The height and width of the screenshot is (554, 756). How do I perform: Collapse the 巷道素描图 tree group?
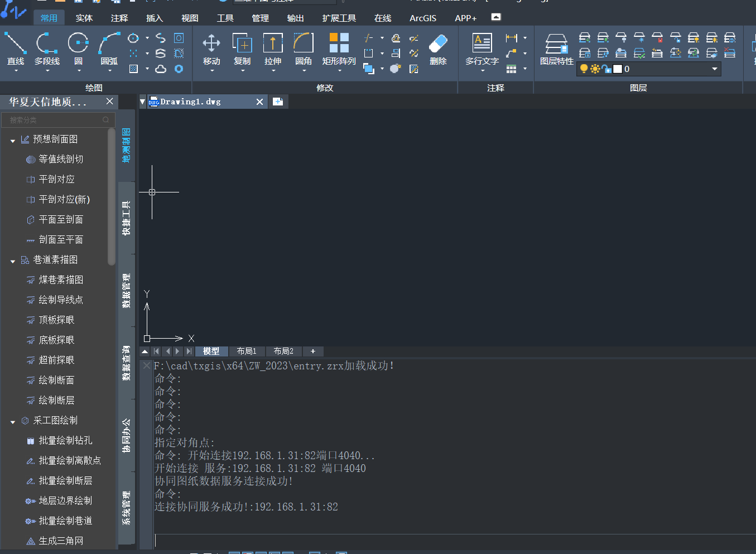point(13,261)
